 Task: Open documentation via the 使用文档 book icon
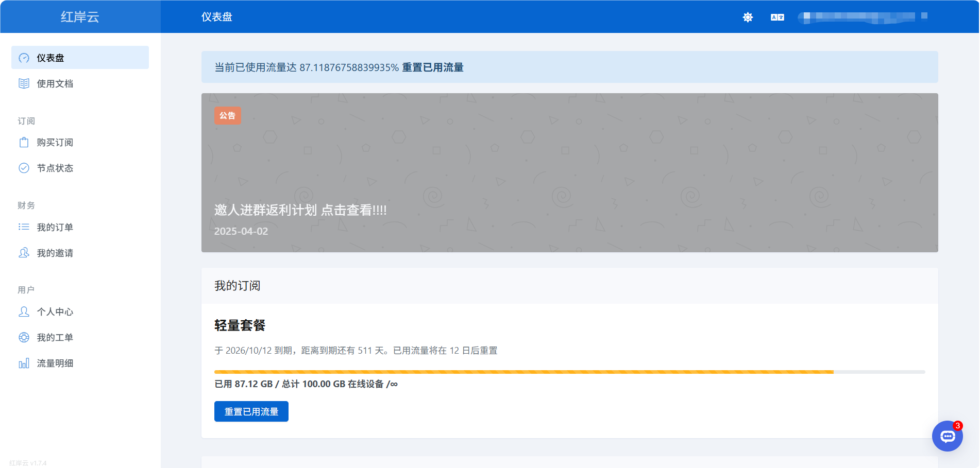tap(24, 83)
